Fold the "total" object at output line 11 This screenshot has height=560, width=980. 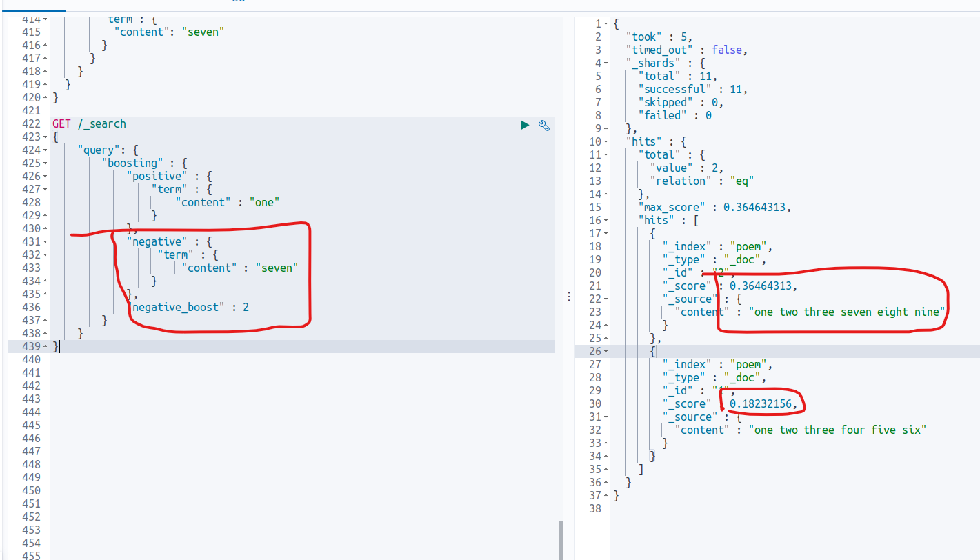606,155
